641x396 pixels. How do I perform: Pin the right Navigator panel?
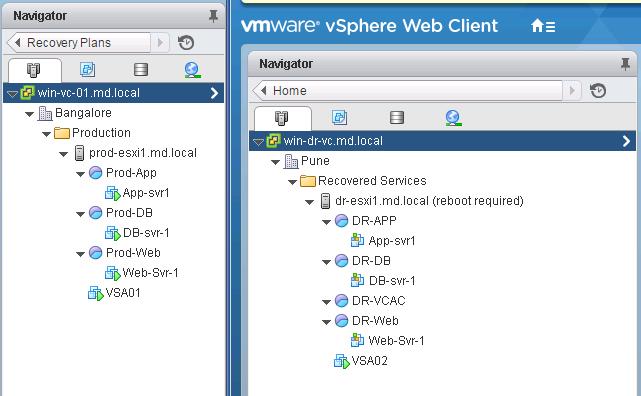tap(625, 64)
